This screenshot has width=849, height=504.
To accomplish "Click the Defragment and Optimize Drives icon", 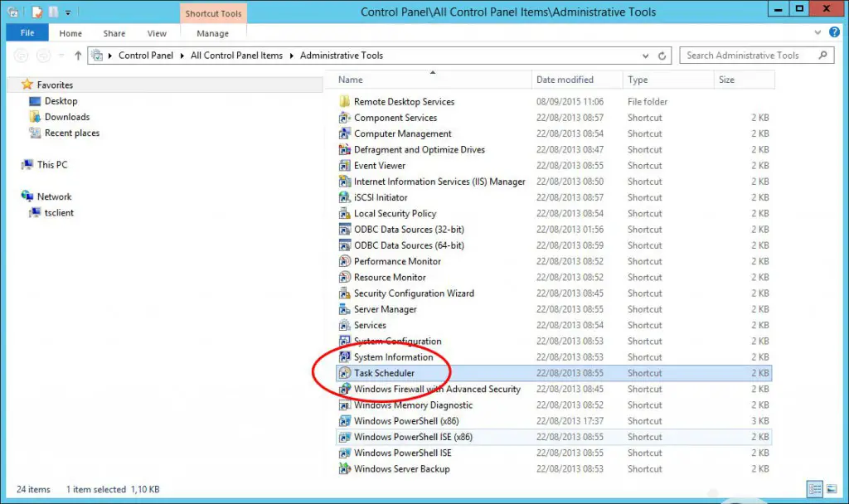I will 344,149.
